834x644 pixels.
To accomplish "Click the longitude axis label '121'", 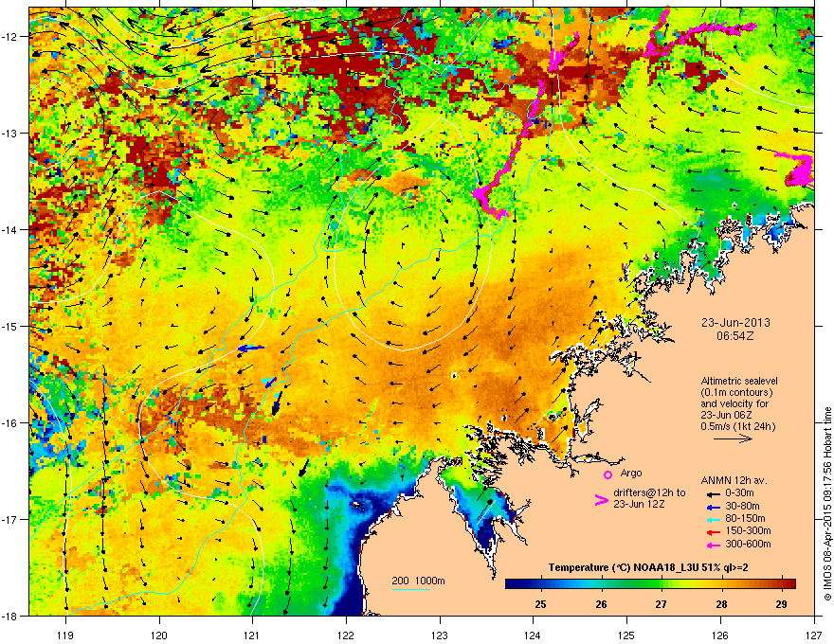I will tap(252, 635).
